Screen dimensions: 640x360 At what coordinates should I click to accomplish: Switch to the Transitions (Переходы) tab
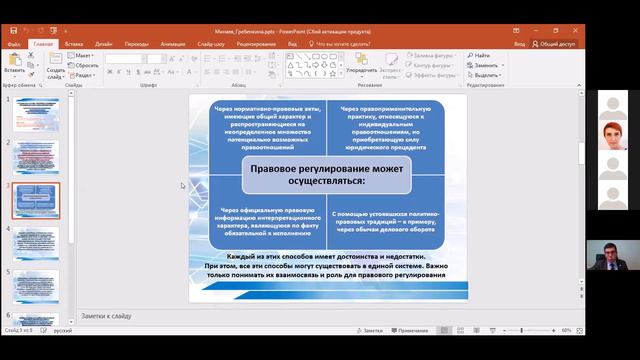point(137,44)
